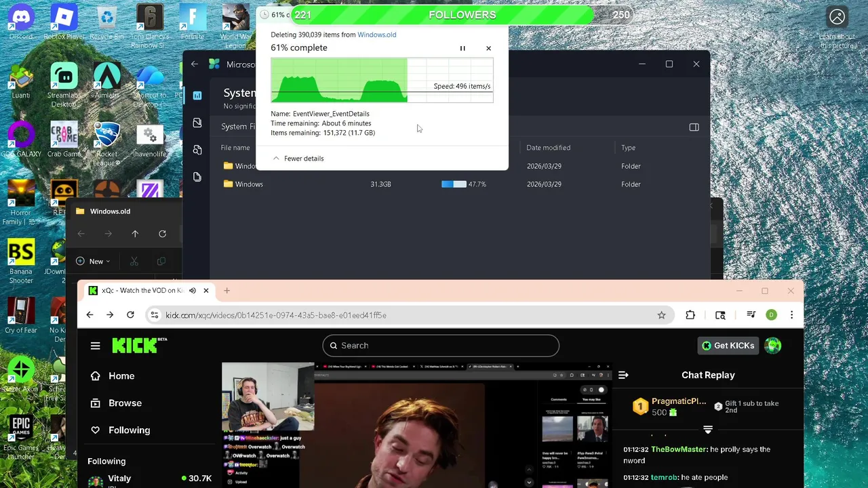Mute the xQc tab audio
Screen dimensions: 868x488
(193, 291)
